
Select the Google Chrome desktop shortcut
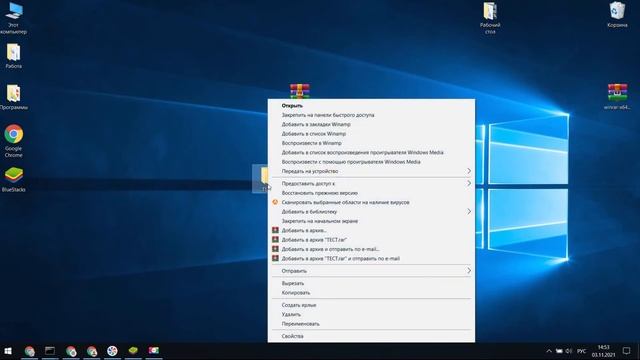[13, 140]
